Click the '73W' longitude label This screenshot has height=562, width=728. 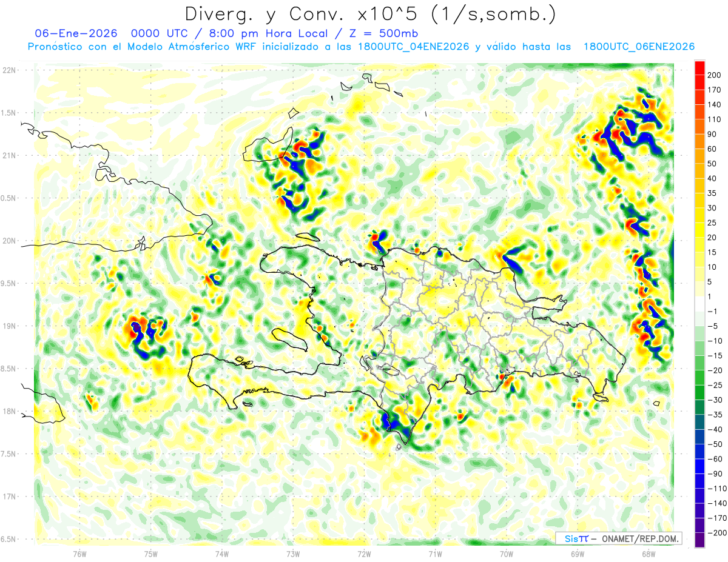(293, 553)
